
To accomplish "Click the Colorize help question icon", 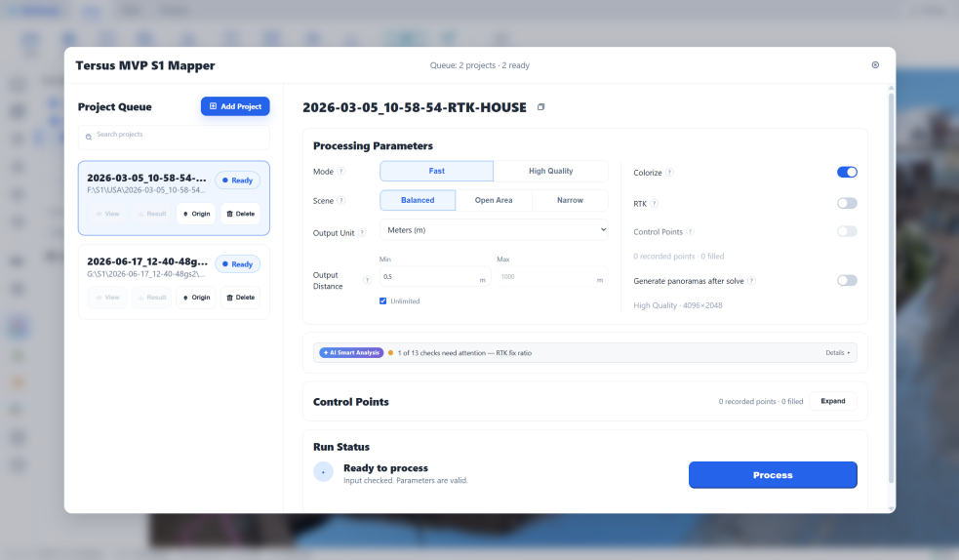I will (x=669, y=173).
